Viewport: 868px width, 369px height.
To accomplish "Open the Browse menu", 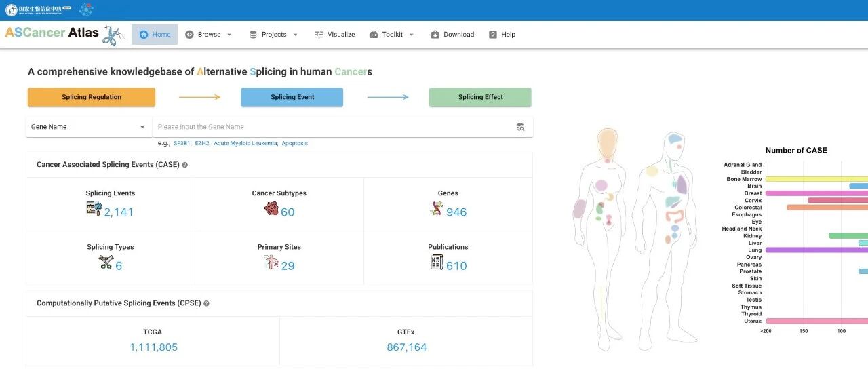I will click(208, 35).
